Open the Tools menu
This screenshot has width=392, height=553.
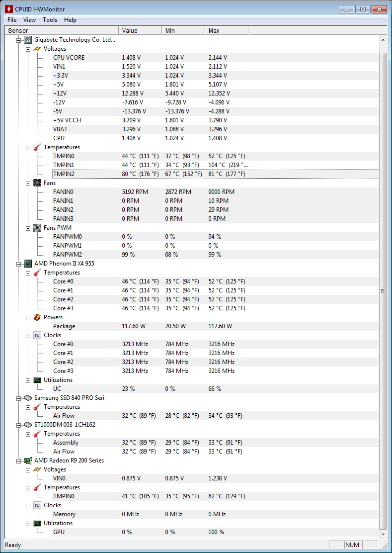pyautogui.click(x=50, y=20)
